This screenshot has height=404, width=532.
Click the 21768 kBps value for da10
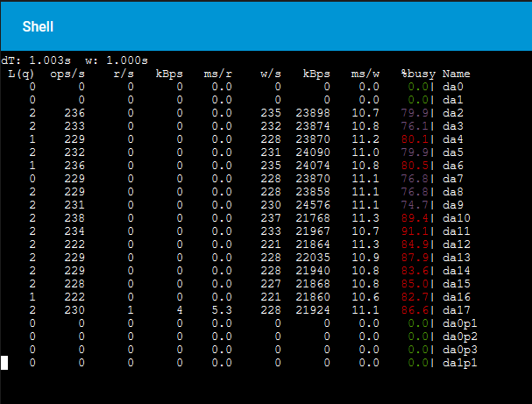[313, 218]
